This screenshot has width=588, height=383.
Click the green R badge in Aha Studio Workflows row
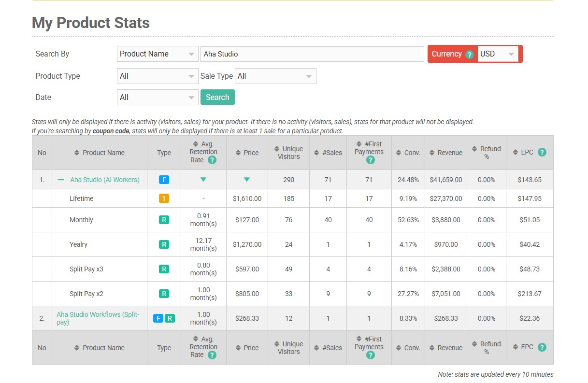(170, 318)
